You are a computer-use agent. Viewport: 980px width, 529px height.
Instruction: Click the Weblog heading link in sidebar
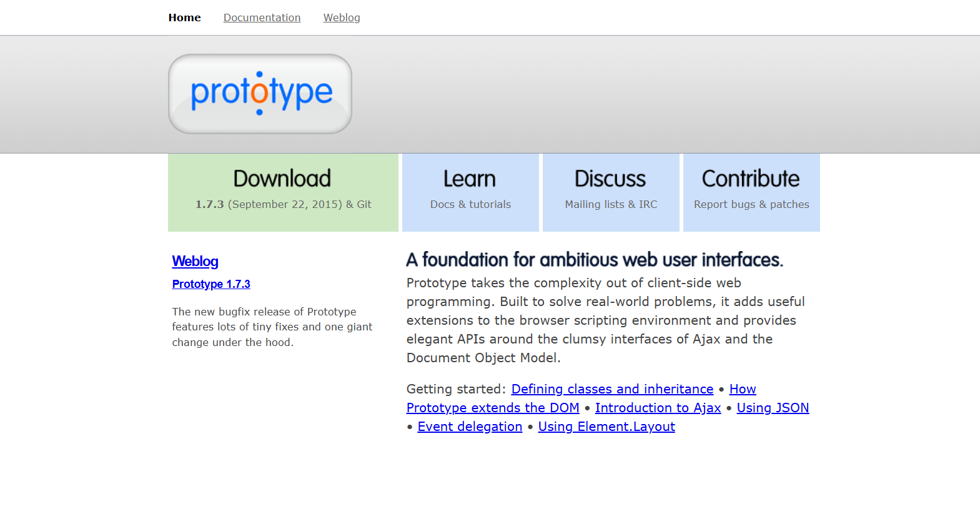195,261
